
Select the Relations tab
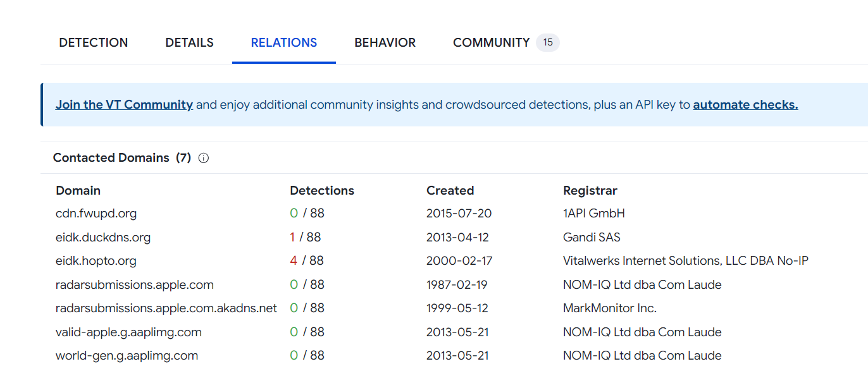pos(284,42)
